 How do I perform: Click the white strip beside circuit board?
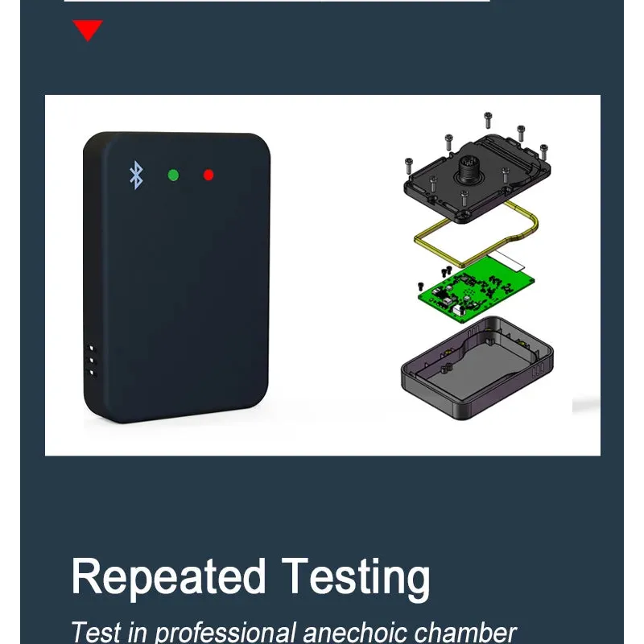[x=506, y=260]
